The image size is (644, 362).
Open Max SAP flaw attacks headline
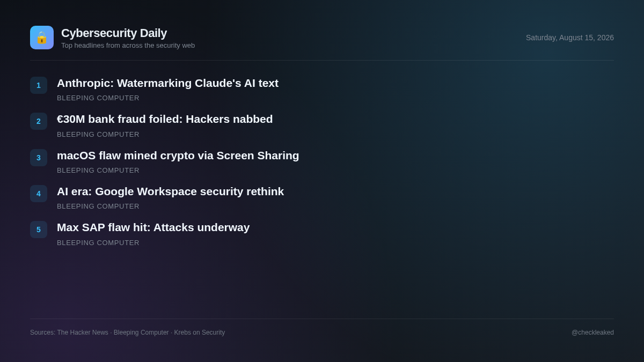pyautogui.click(x=153, y=227)
